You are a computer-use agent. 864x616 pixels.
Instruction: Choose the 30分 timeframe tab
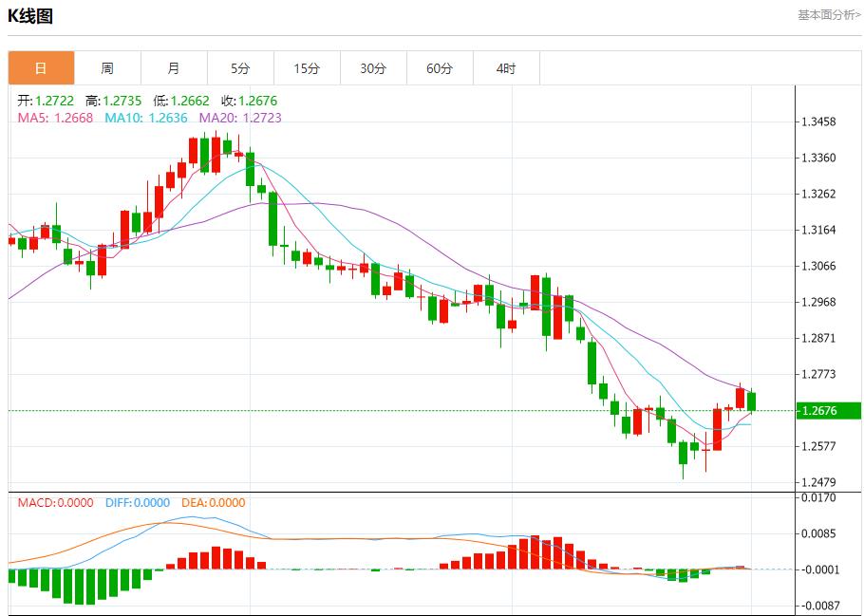(373, 68)
